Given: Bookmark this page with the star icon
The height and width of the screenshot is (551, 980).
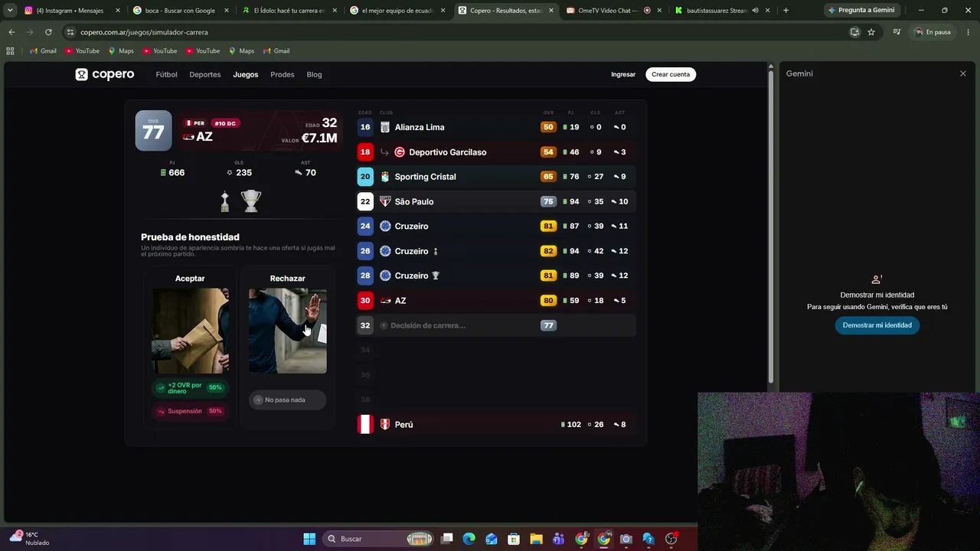Looking at the screenshot, I should click(871, 32).
